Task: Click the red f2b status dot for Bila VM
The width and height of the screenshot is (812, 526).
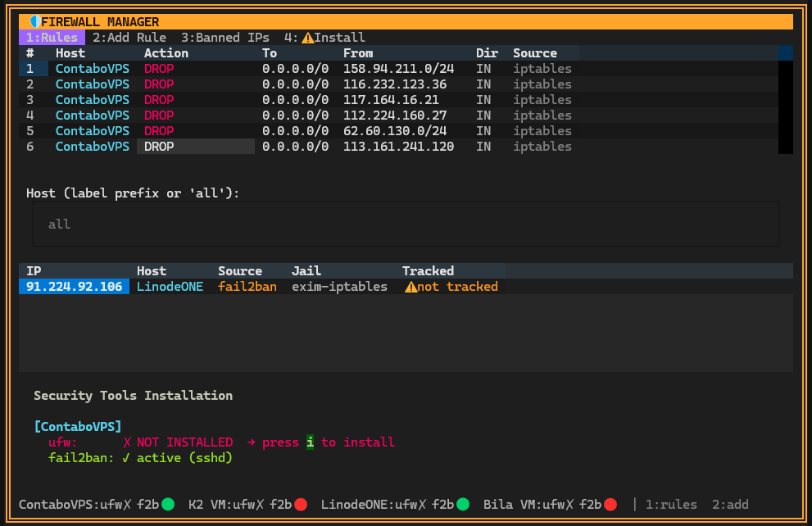Action: [610, 505]
